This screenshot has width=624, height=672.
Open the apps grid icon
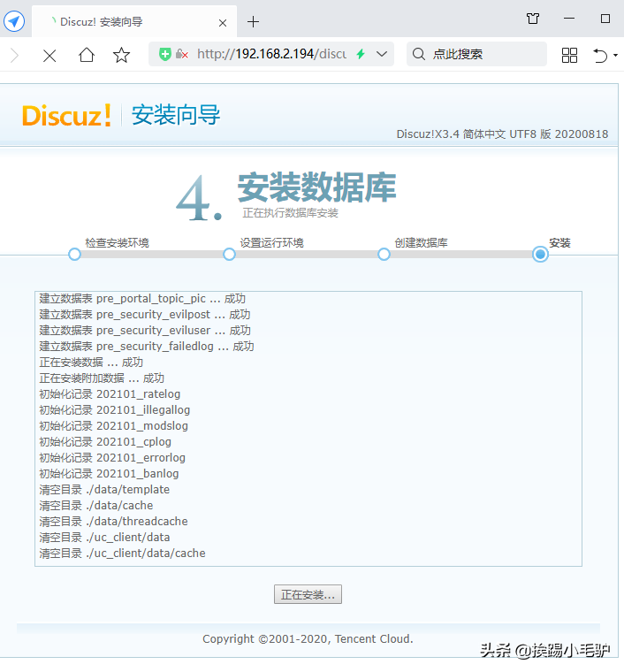coord(569,56)
